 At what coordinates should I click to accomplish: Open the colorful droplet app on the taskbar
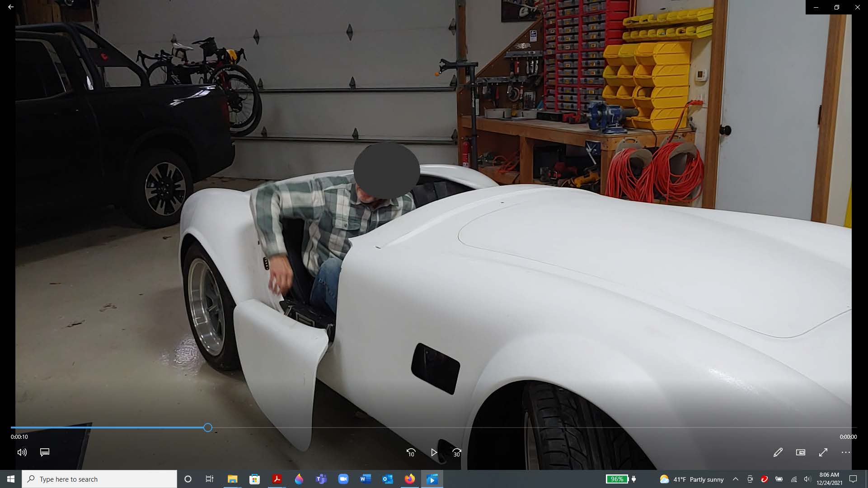[x=299, y=479]
